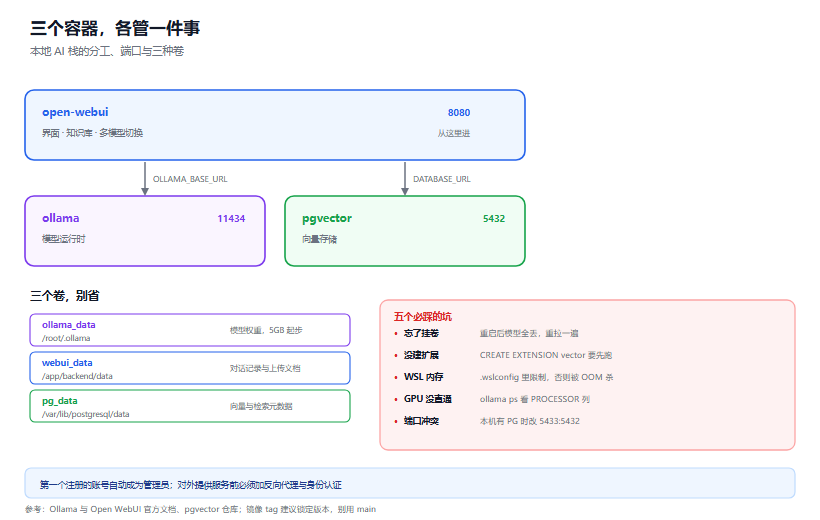Image resolution: width=820 pixels, height=520 pixels.
Task: Click the 对话记录与上传文档 note
Action: [265, 369]
